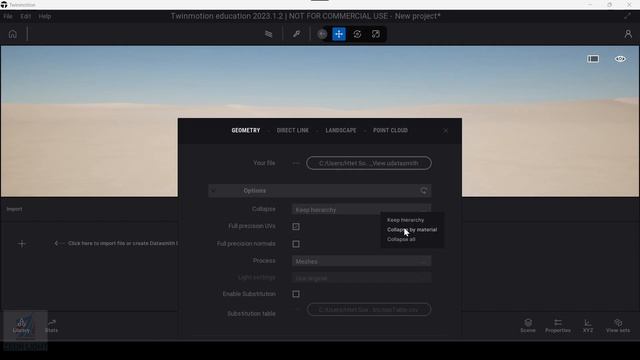Open the Stats panel
Viewport: 640px width, 360px height.
pyautogui.click(x=51, y=325)
